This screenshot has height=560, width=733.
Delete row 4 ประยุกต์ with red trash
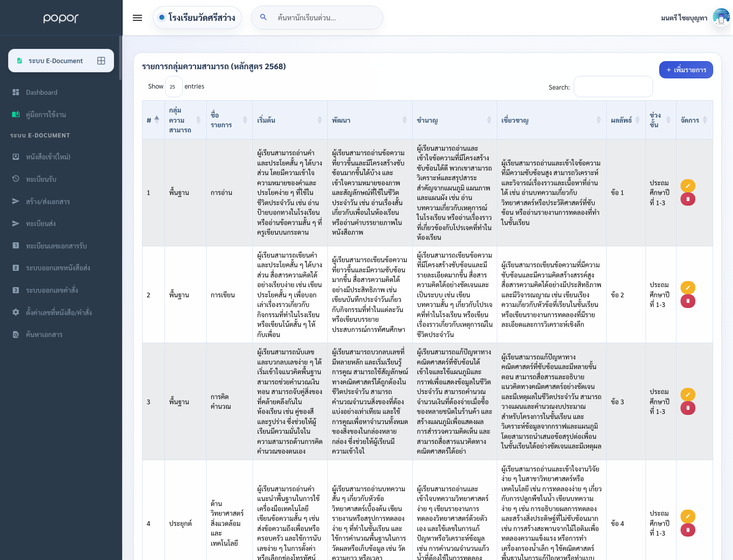pyautogui.click(x=688, y=530)
